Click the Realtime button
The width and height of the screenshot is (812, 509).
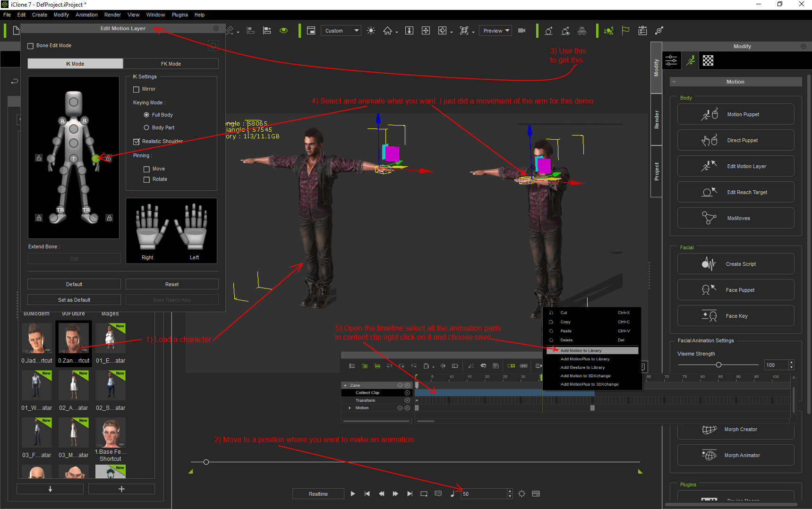pyautogui.click(x=318, y=494)
